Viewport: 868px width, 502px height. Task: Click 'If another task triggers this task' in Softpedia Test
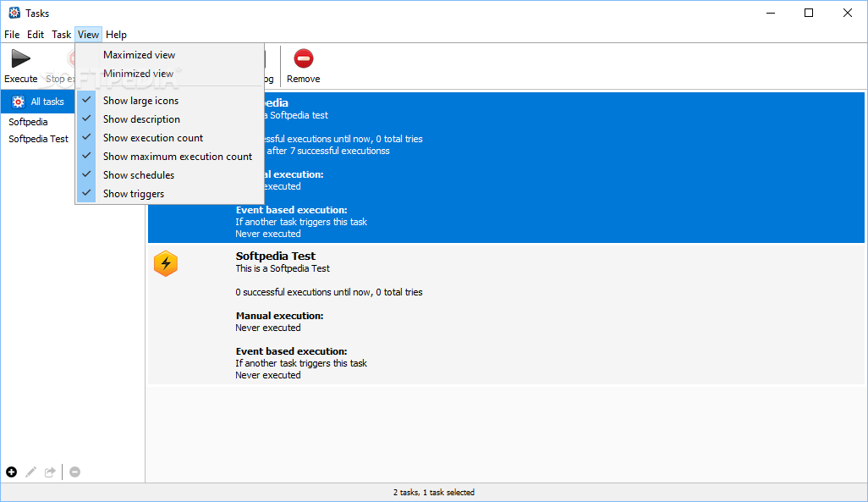coord(301,363)
